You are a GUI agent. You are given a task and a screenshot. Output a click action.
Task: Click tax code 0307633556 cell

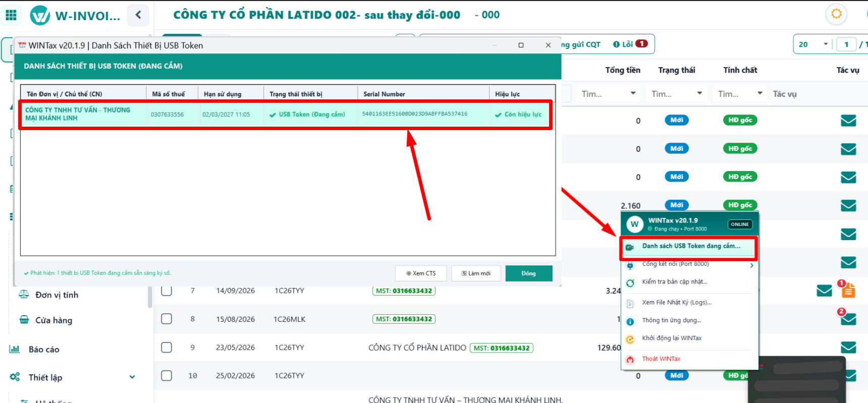coord(167,114)
